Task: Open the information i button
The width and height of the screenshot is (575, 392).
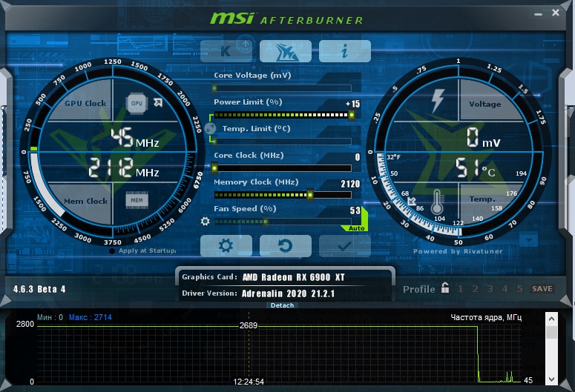Action: point(345,51)
